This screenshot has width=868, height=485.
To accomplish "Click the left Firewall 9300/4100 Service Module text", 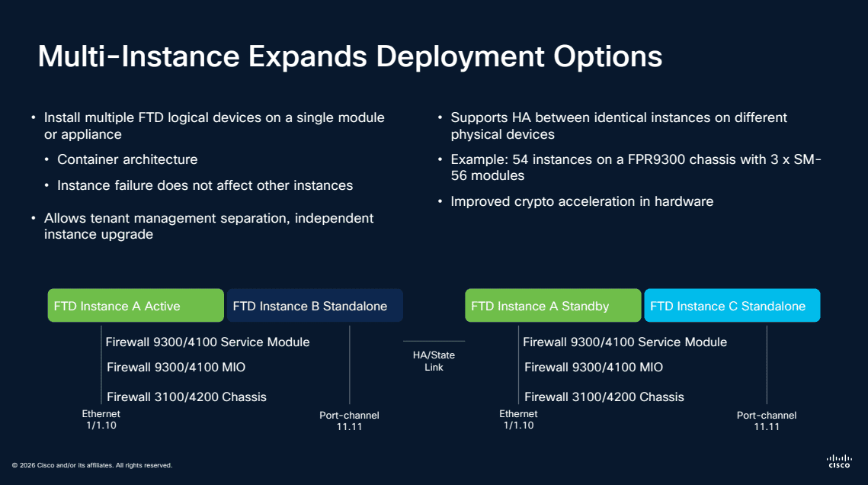I will pos(207,342).
